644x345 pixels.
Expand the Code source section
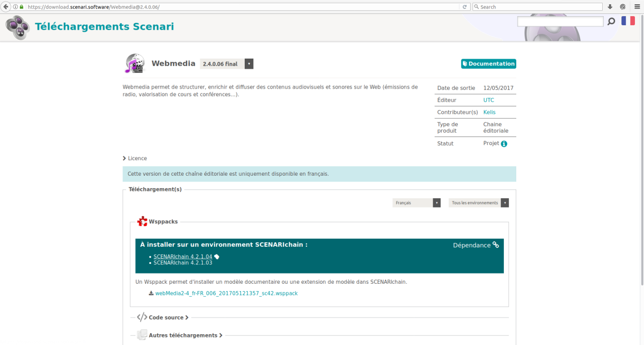pyautogui.click(x=169, y=318)
